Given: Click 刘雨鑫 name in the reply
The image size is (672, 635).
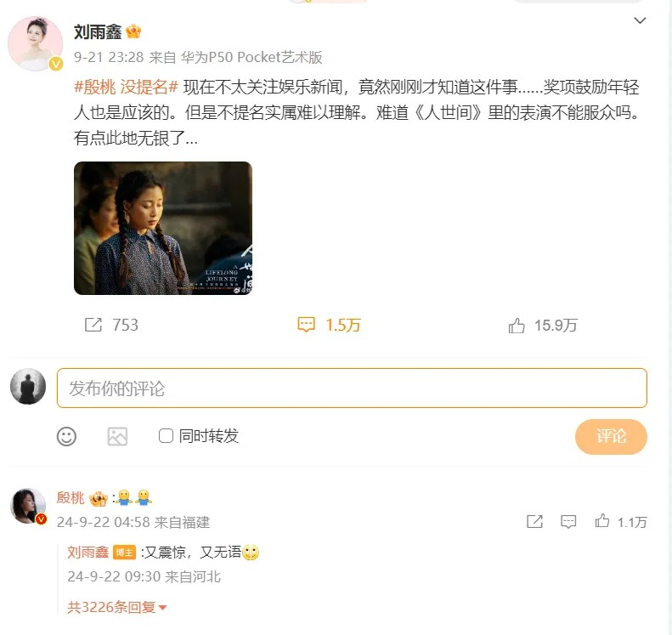Looking at the screenshot, I should coord(88,553).
